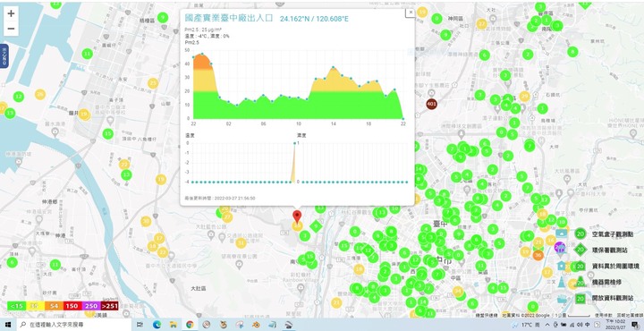This screenshot has width=644, height=331.
Task: Zoom out of the map
Action: click(x=11, y=29)
